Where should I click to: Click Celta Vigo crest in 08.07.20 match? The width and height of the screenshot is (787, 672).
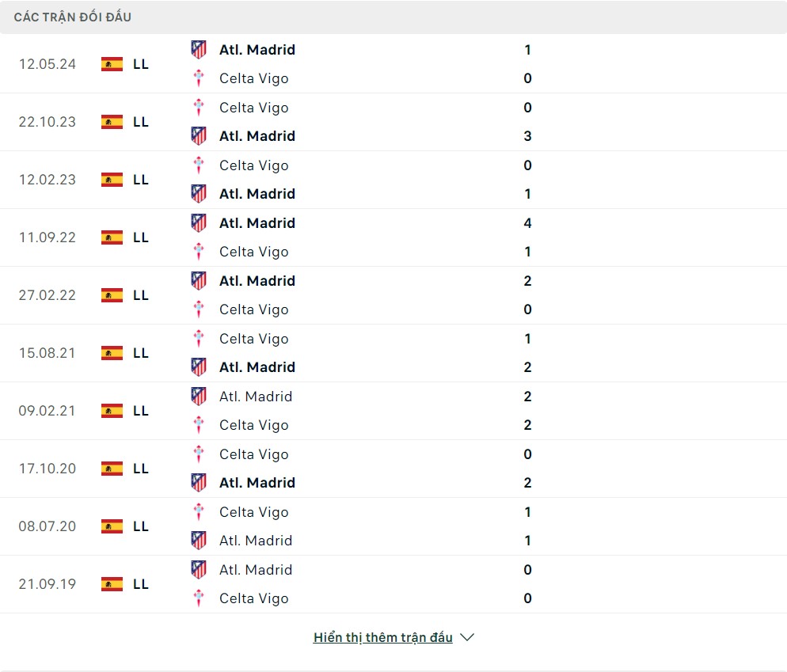coord(199,512)
